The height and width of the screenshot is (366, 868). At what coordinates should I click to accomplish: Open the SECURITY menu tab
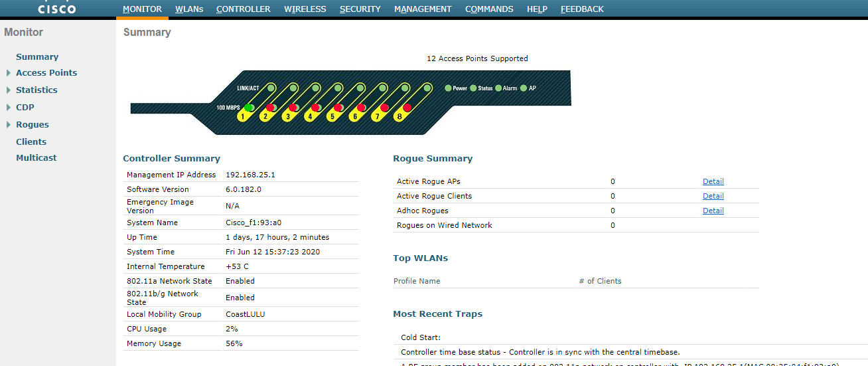[x=360, y=9]
